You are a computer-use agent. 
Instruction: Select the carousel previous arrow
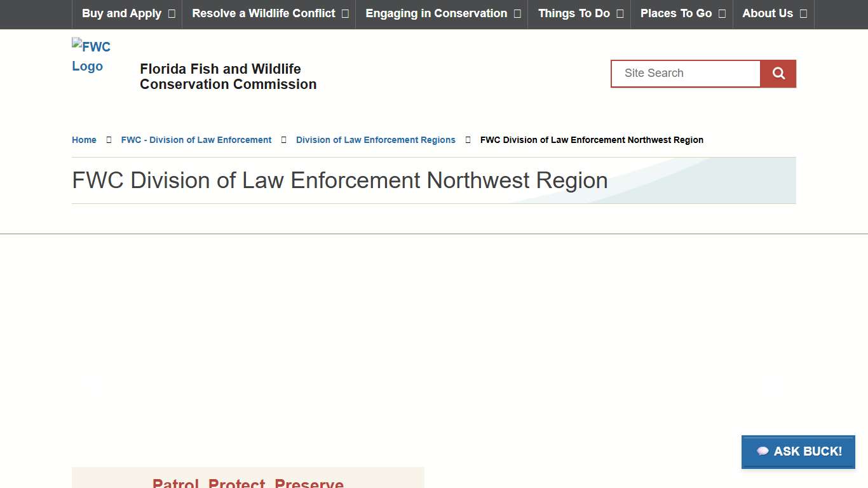tap(91, 386)
